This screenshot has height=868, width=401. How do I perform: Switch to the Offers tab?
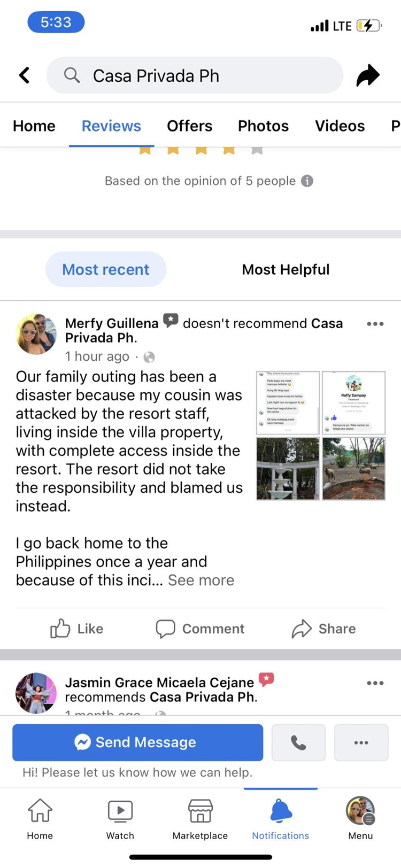pyautogui.click(x=189, y=126)
